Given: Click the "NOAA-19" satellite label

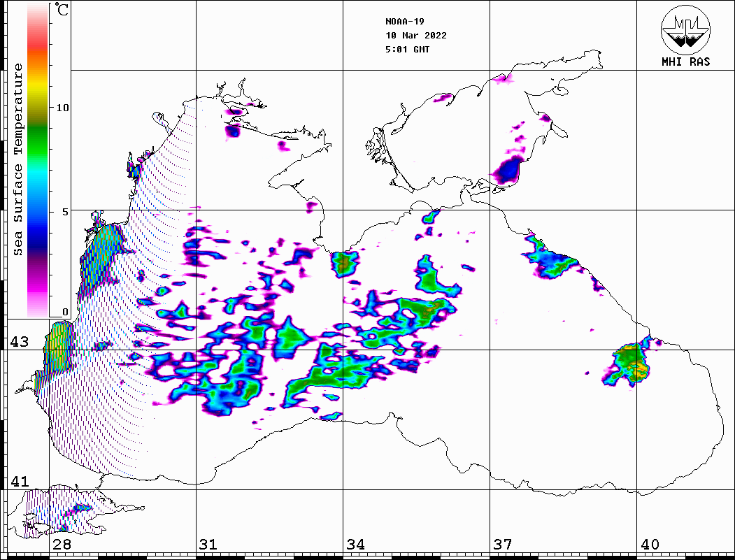Looking at the screenshot, I should point(404,22).
